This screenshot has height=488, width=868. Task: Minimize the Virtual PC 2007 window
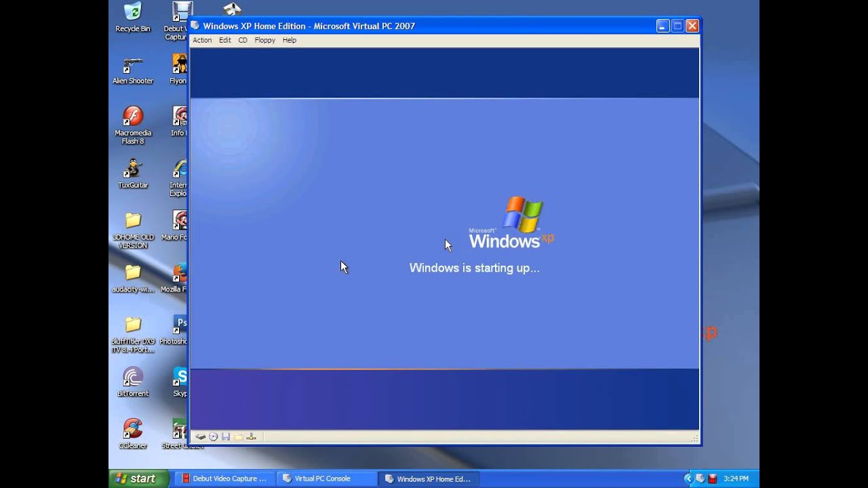pos(663,26)
